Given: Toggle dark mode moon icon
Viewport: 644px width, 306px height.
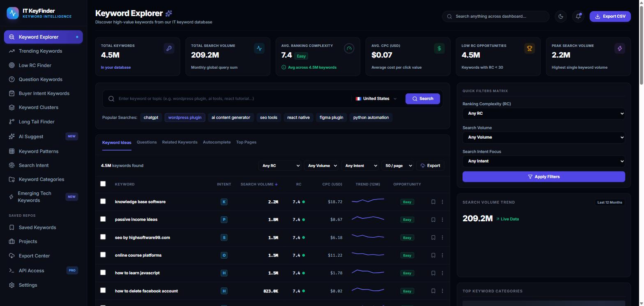Looking at the screenshot, I should (x=561, y=16).
